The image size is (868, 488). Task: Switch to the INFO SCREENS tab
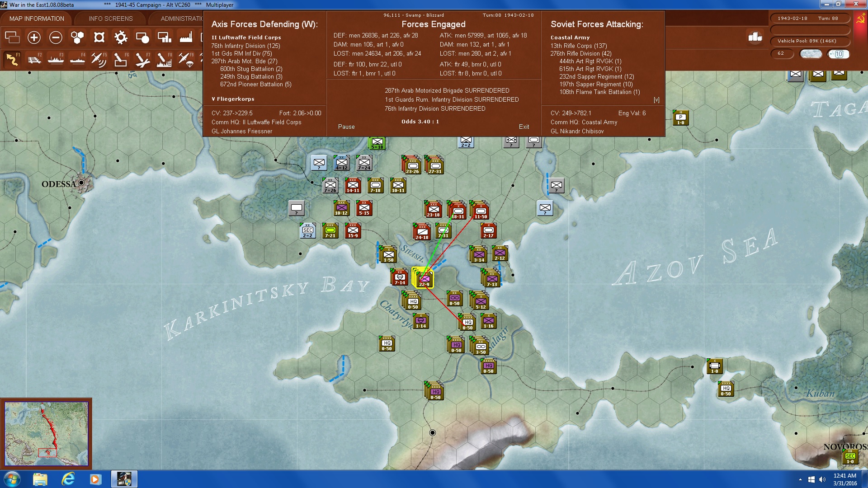(x=111, y=19)
